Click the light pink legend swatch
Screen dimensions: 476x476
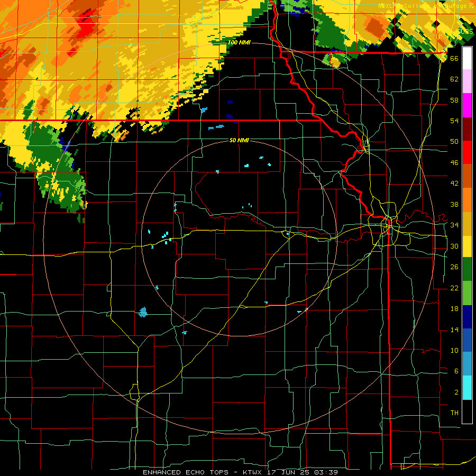(x=467, y=81)
